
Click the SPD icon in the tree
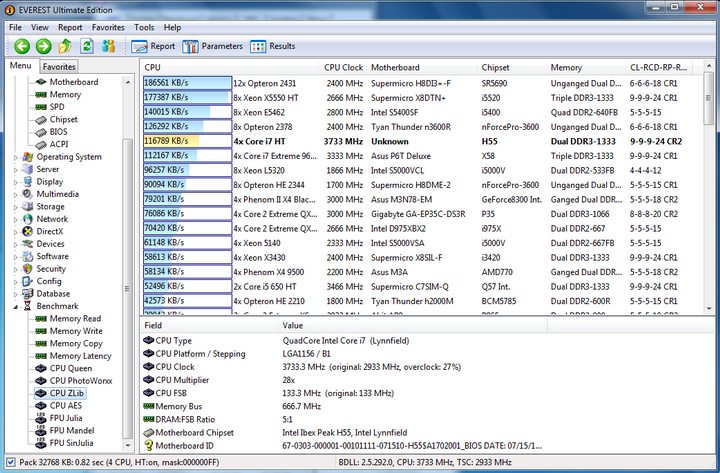point(41,107)
